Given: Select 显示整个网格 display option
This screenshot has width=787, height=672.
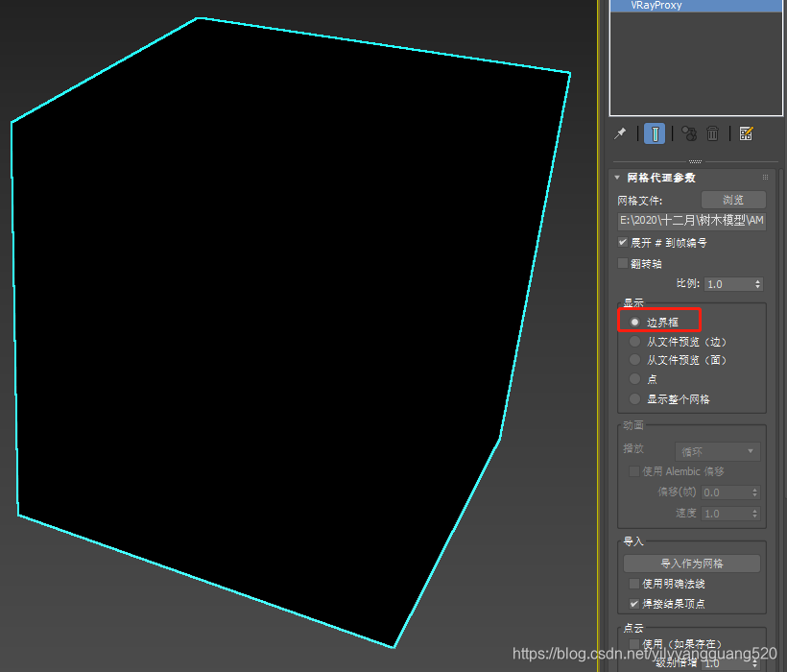Looking at the screenshot, I should click(x=635, y=399).
